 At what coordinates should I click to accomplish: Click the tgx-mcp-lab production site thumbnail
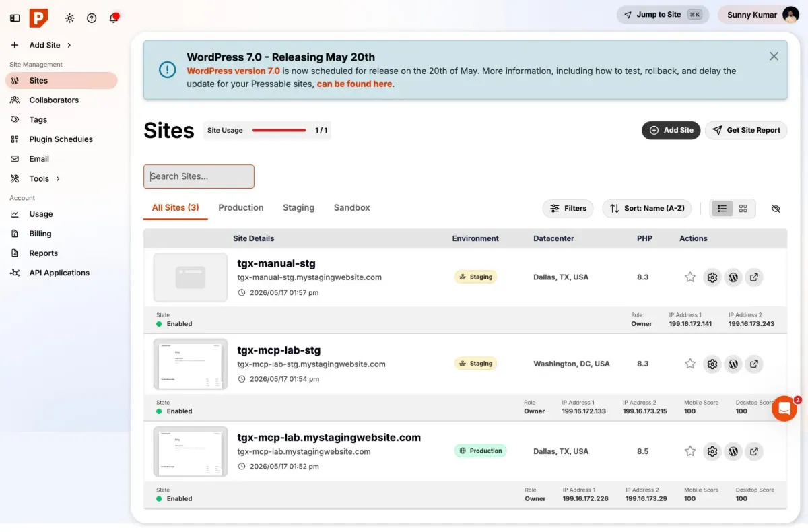(x=191, y=451)
